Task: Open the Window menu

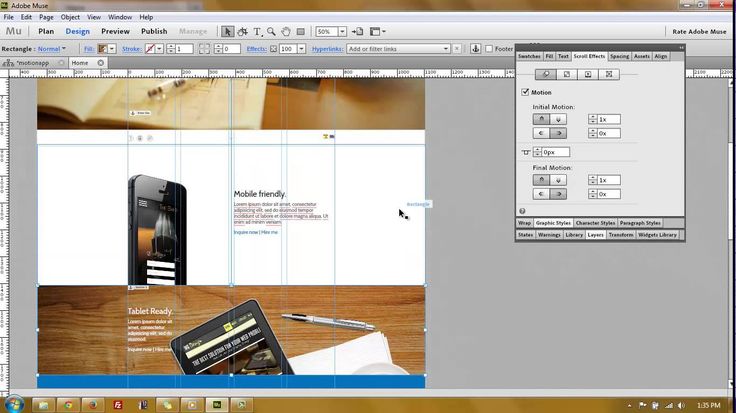Action: click(x=120, y=17)
